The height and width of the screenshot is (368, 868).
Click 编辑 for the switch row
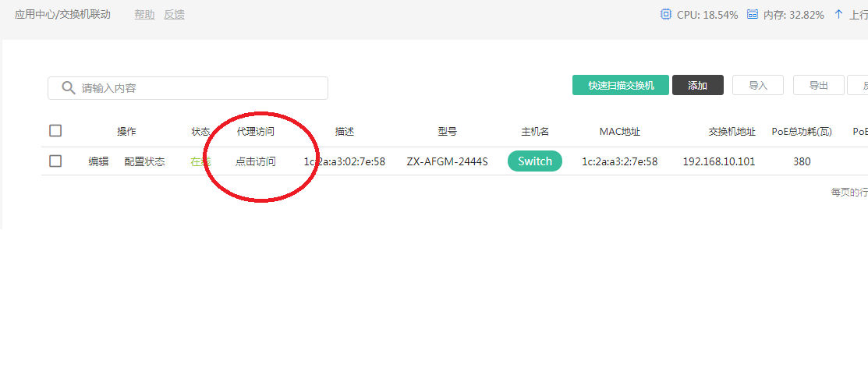click(x=98, y=161)
